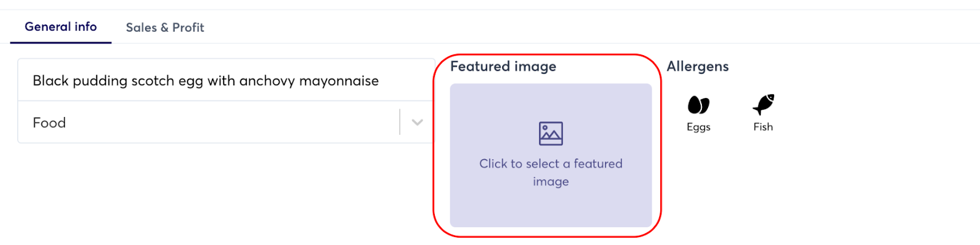
Task: Select the General info tab
Action: 61,27
